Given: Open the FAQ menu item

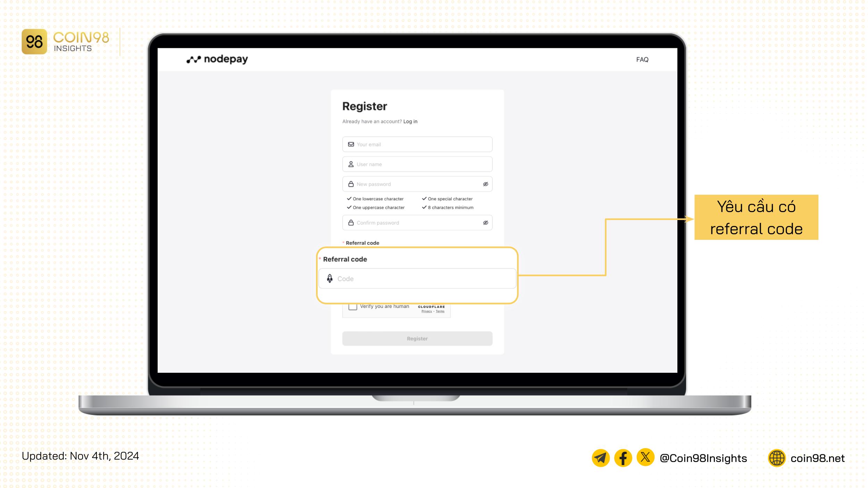Looking at the screenshot, I should point(642,59).
